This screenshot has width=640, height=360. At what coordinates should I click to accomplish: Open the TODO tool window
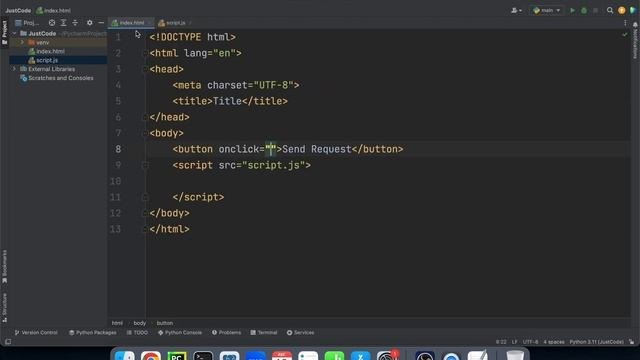click(137, 333)
